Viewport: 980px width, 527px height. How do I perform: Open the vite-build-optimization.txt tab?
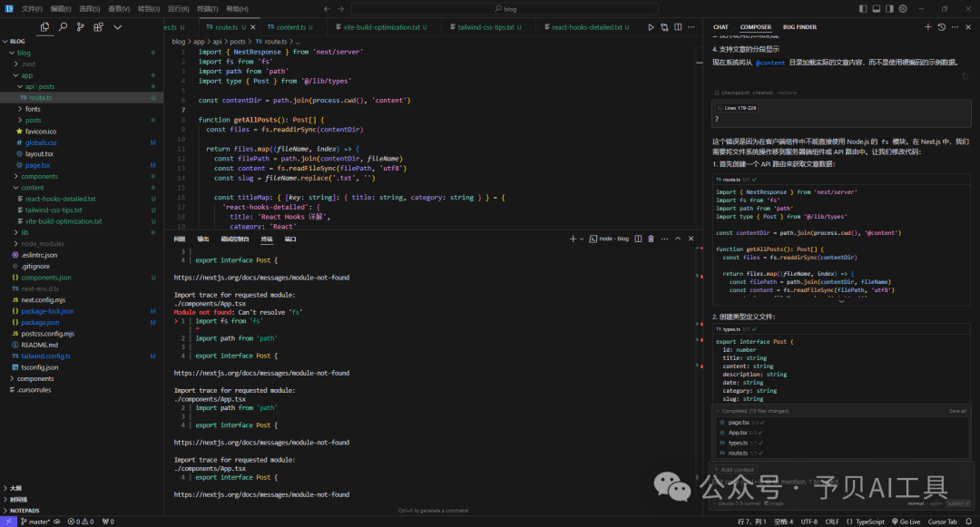[380, 27]
